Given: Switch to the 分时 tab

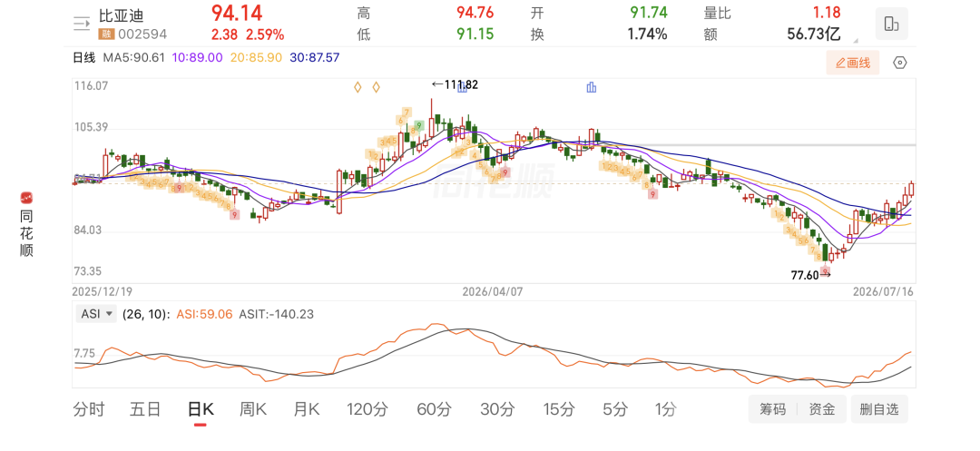Looking at the screenshot, I should [89, 410].
